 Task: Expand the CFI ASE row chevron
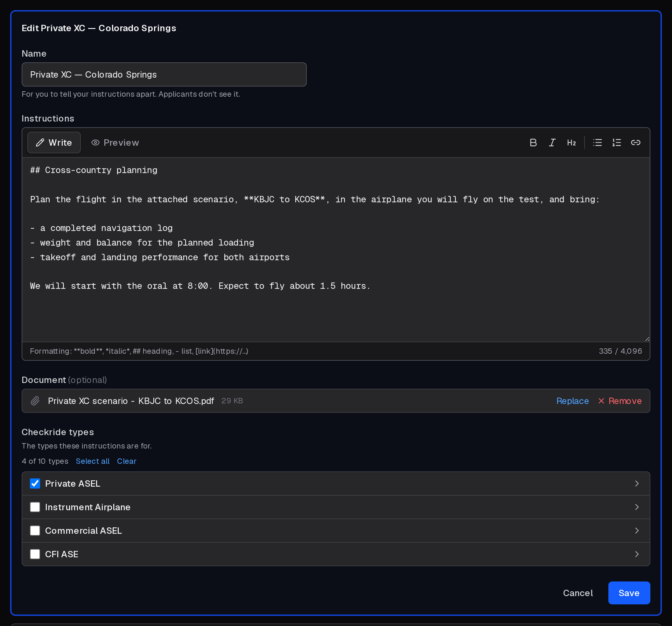[637, 554]
